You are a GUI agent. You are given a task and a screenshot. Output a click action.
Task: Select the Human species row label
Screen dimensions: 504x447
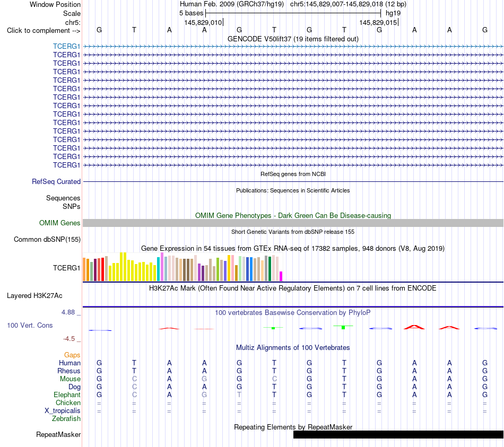[x=69, y=363]
